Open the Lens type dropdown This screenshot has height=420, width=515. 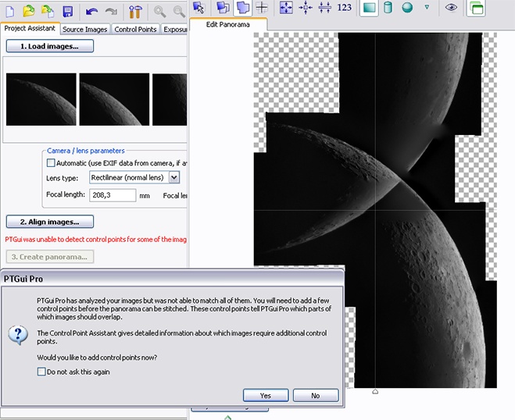tap(174, 178)
